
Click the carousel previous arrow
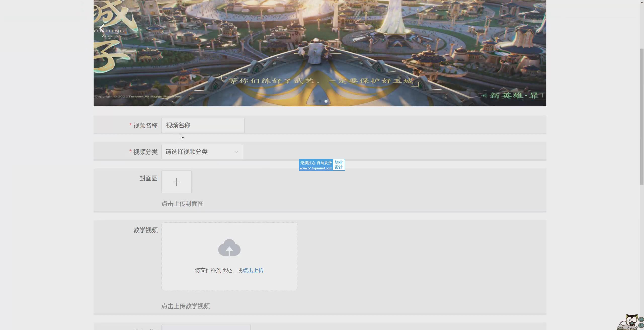tap(102, 28)
